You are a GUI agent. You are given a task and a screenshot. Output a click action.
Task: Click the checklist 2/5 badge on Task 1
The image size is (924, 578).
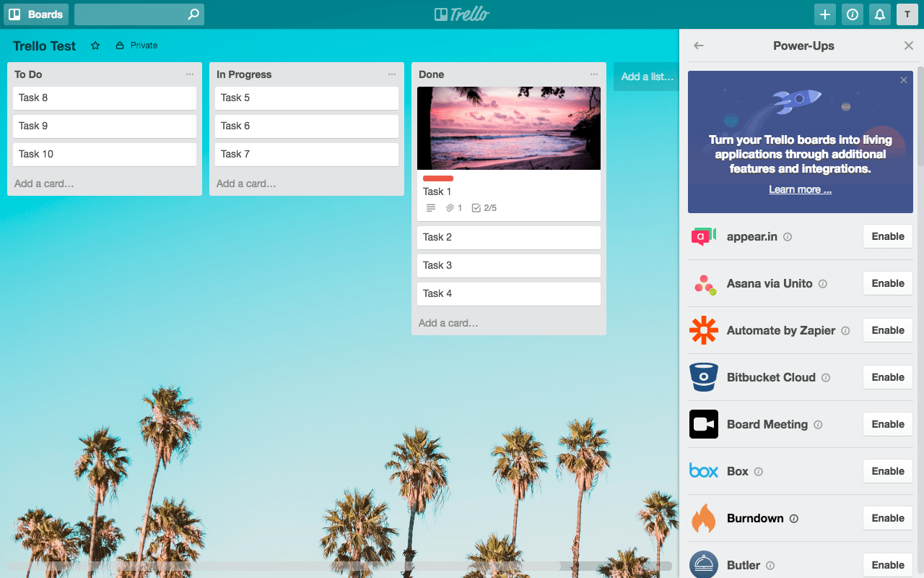[484, 208]
